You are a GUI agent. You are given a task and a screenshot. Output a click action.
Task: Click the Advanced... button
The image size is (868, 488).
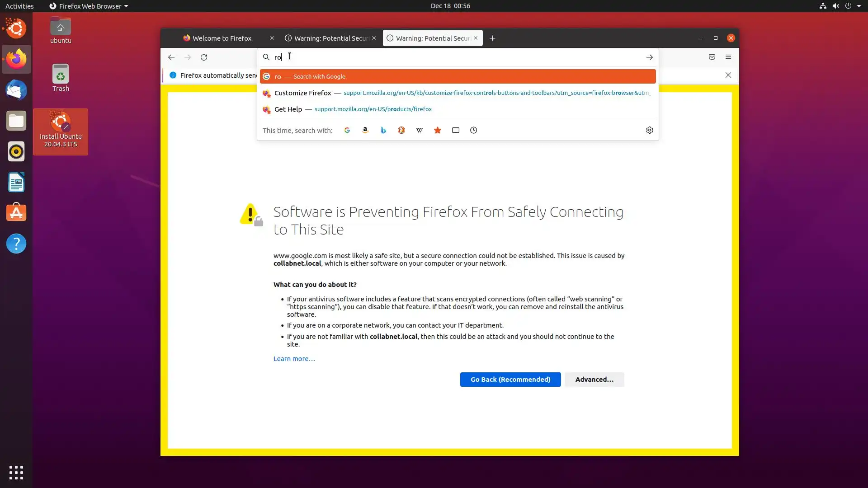[x=594, y=380]
